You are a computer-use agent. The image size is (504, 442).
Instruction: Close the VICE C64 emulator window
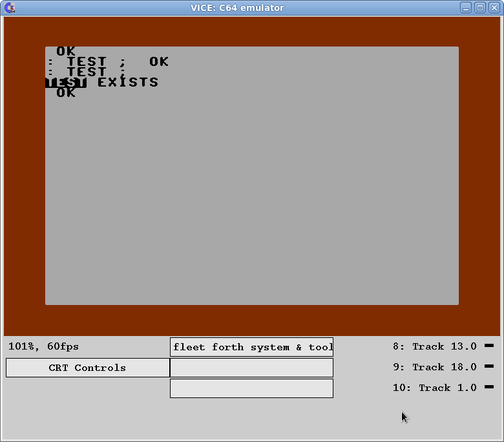coord(494,8)
